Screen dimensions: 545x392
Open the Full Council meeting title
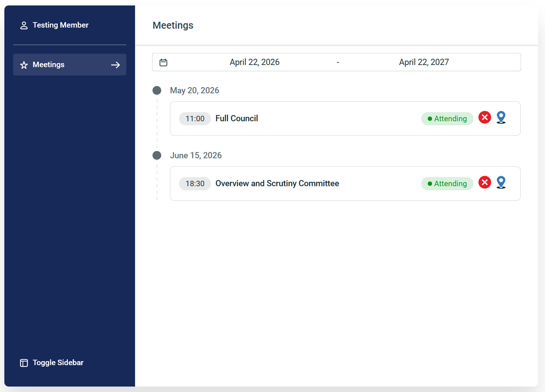tap(237, 118)
